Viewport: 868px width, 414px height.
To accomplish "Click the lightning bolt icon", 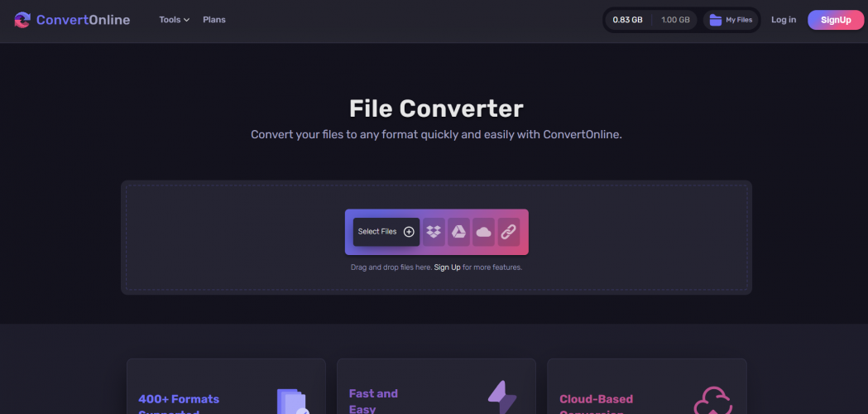I will (x=502, y=397).
